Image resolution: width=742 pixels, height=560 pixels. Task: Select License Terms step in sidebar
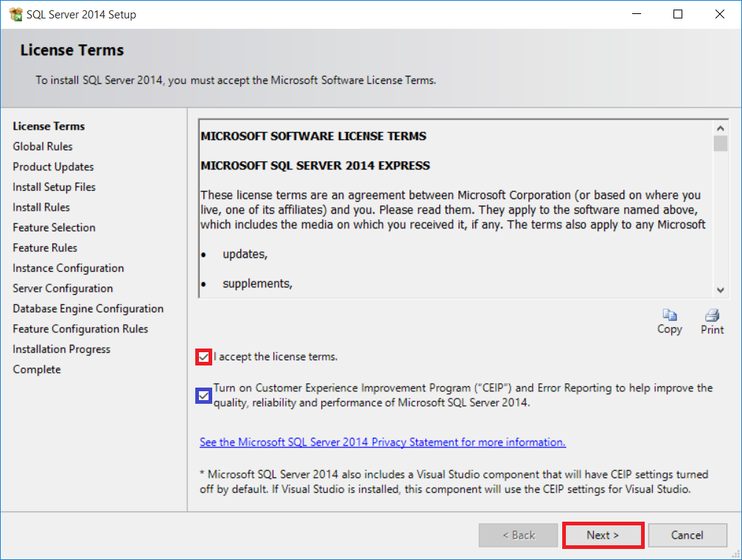(49, 127)
